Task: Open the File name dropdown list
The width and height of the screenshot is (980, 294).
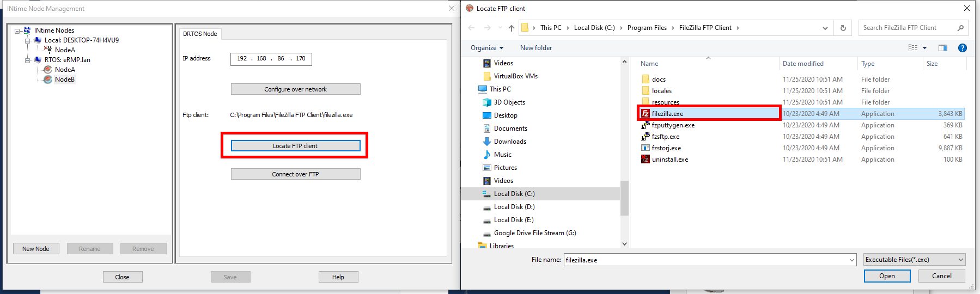Action: (x=852, y=260)
